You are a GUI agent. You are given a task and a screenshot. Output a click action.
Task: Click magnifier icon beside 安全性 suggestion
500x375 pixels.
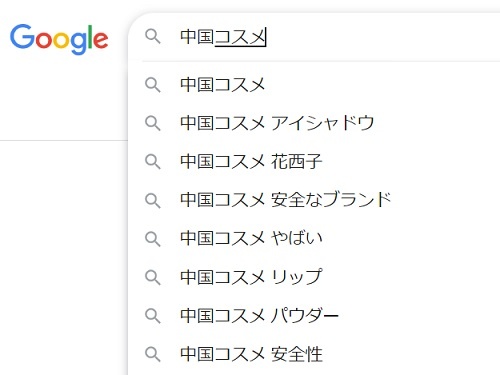pos(153,354)
